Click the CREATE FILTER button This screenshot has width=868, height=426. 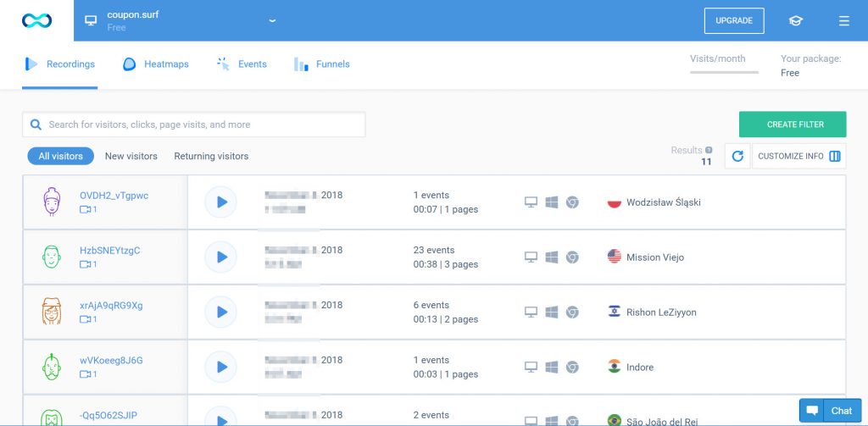point(793,124)
